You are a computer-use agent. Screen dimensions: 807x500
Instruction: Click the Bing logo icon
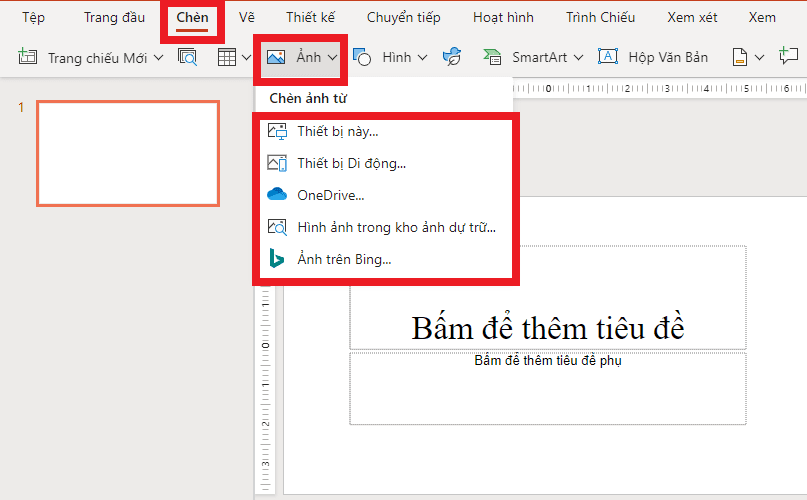[276, 258]
